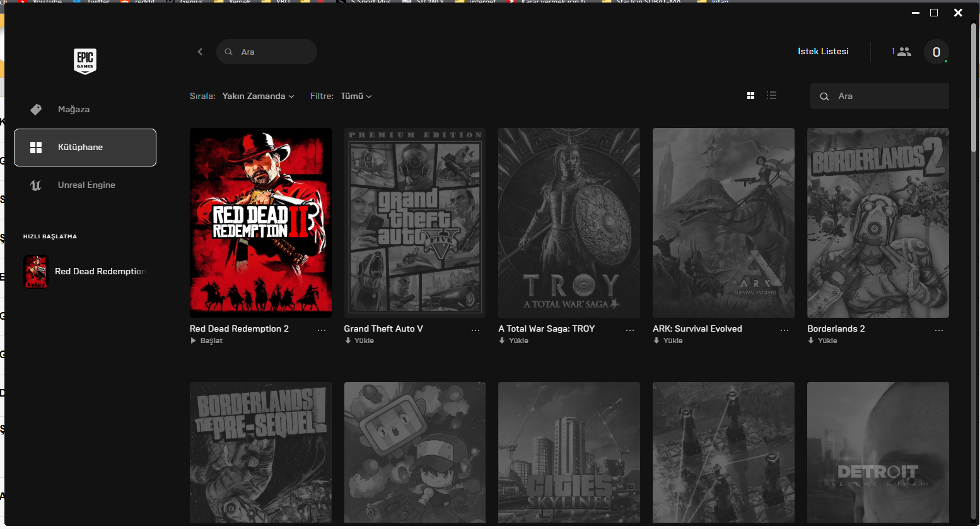Click the Kütüphane grid icon in sidebar
This screenshot has height=529, width=980.
tap(36, 148)
